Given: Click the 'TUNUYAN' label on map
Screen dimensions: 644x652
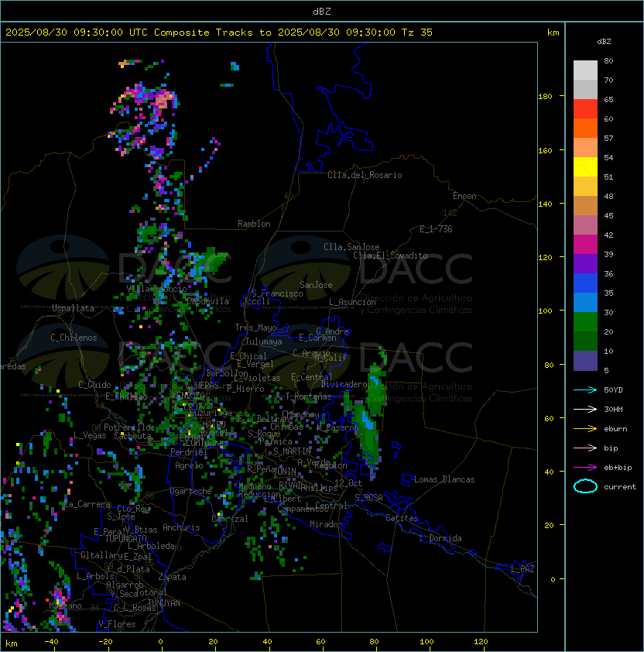Looking at the screenshot, I should (x=164, y=603).
